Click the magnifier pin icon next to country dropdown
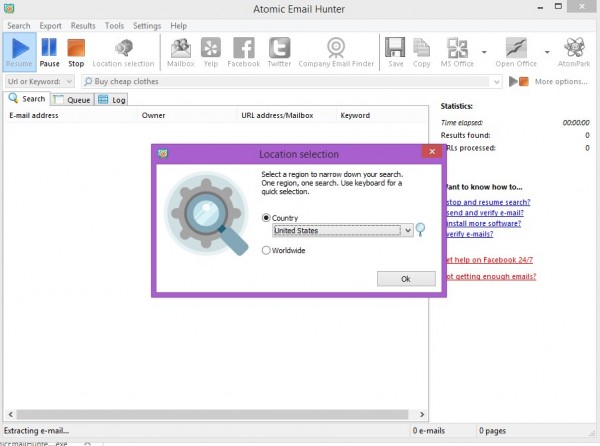 click(420, 230)
